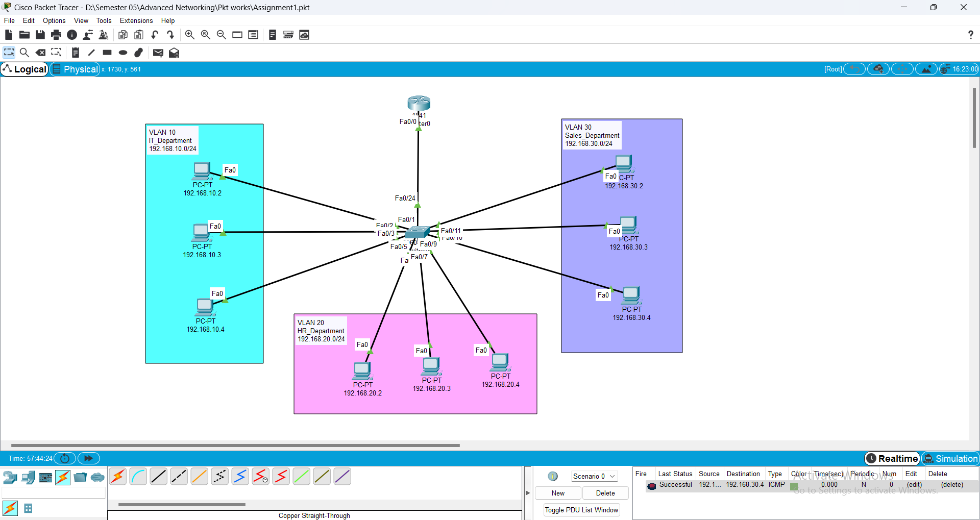Click the Fast Forward Time button
This screenshot has width=980, height=520.
[88, 458]
